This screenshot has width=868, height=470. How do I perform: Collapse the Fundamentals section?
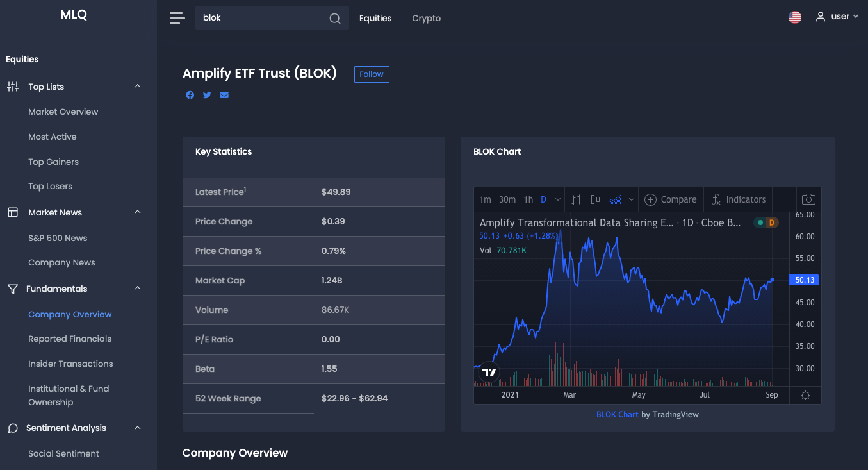(138, 289)
